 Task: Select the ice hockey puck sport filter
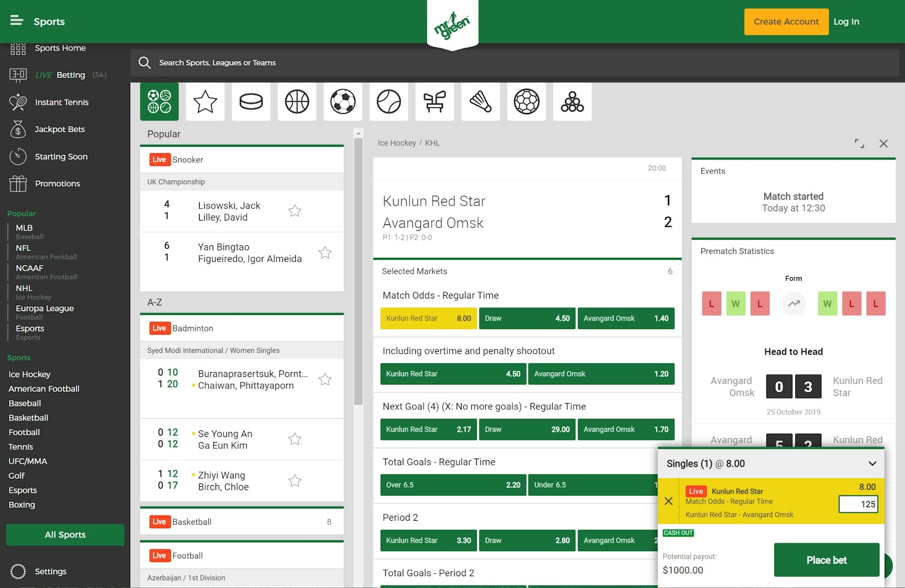(251, 102)
